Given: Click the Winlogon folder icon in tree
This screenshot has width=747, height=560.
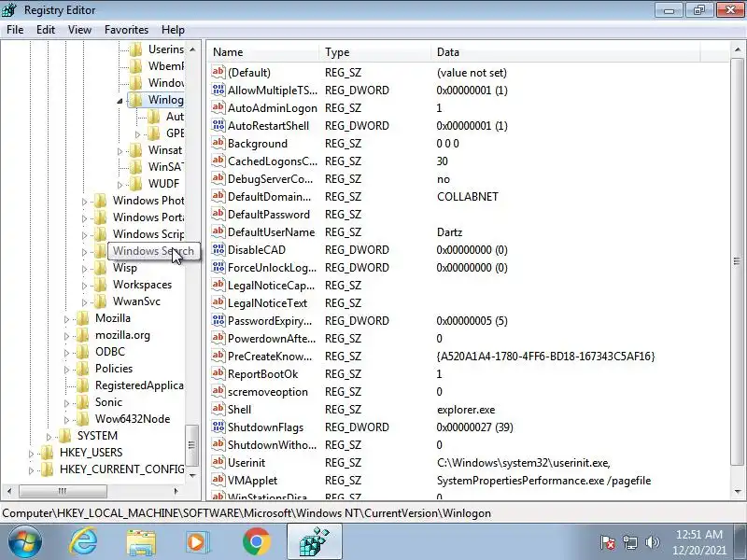Looking at the screenshot, I should 136,100.
